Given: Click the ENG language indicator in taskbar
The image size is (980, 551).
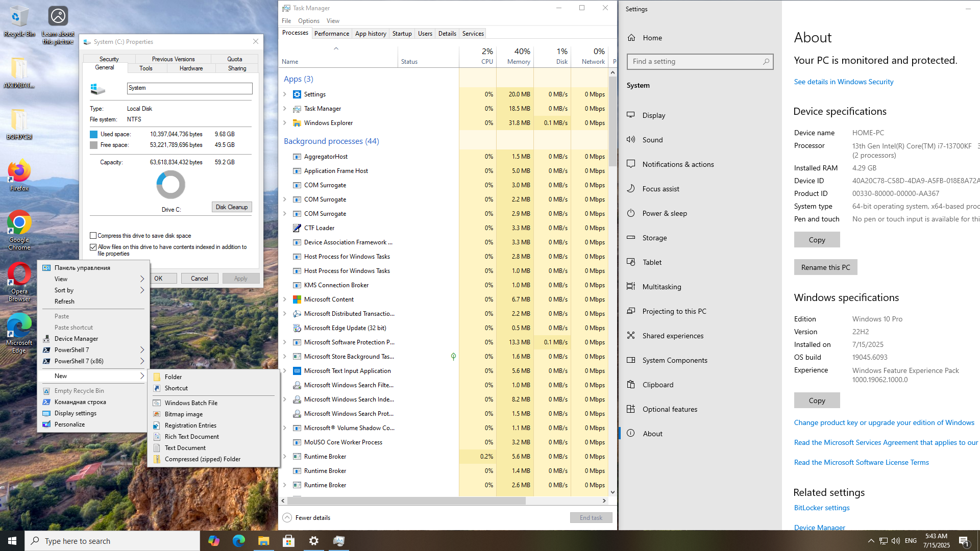Looking at the screenshot, I should point(911,541).
